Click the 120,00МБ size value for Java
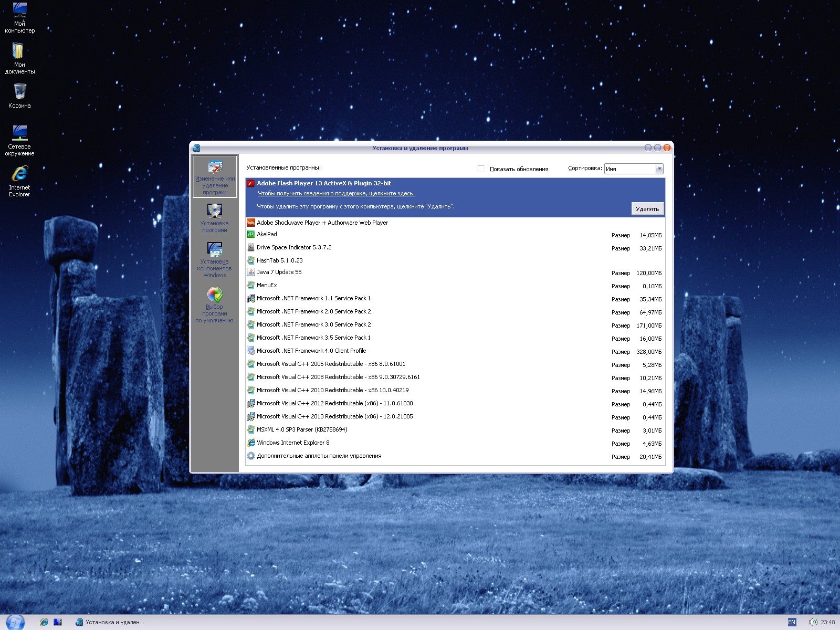This screenshot has width=840, height=630. click(649, 273)
